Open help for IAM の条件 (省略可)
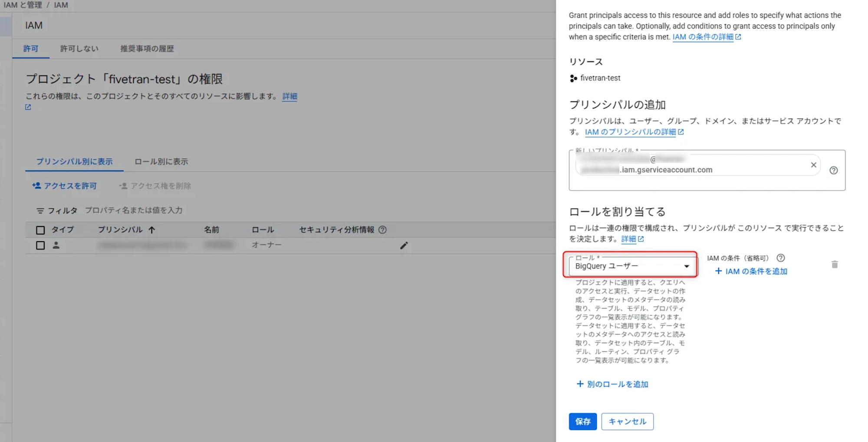The height and width of the screenshot is (442, 868). [x=780, y=258]
